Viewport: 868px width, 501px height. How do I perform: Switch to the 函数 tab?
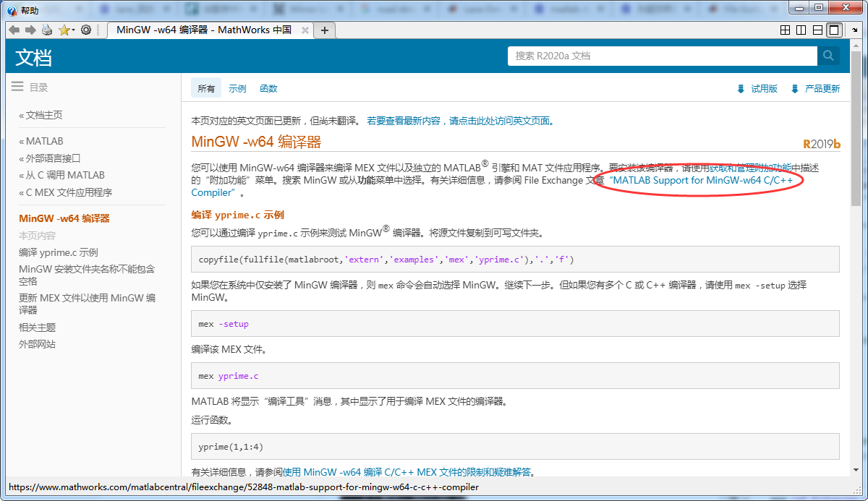(268, 87)
